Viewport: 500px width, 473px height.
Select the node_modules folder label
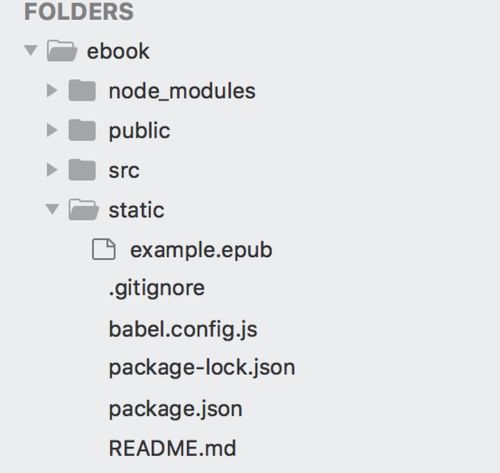coord(182,91)
